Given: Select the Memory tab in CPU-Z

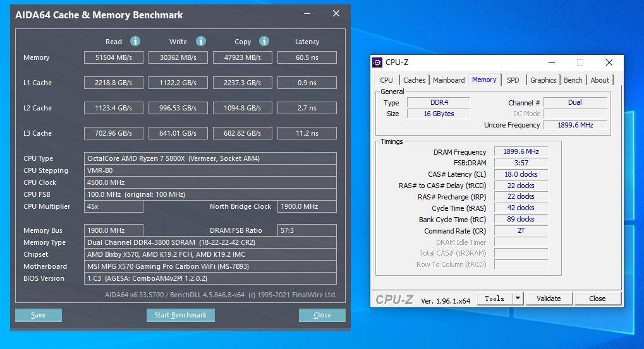Looking at the screenshot, I should (484, 80).
